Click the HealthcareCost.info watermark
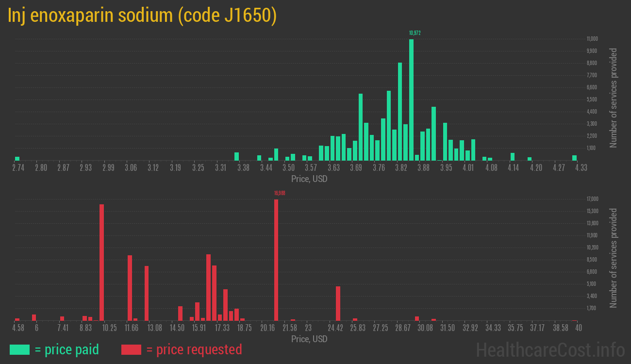The image size is (631, 364). [550, 349]
